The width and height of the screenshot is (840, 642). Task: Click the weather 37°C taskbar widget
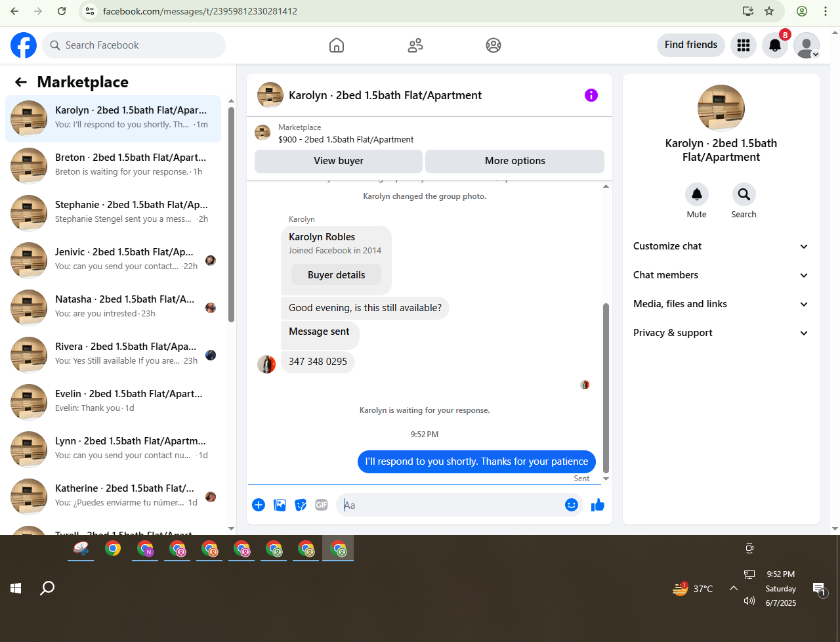693,588
